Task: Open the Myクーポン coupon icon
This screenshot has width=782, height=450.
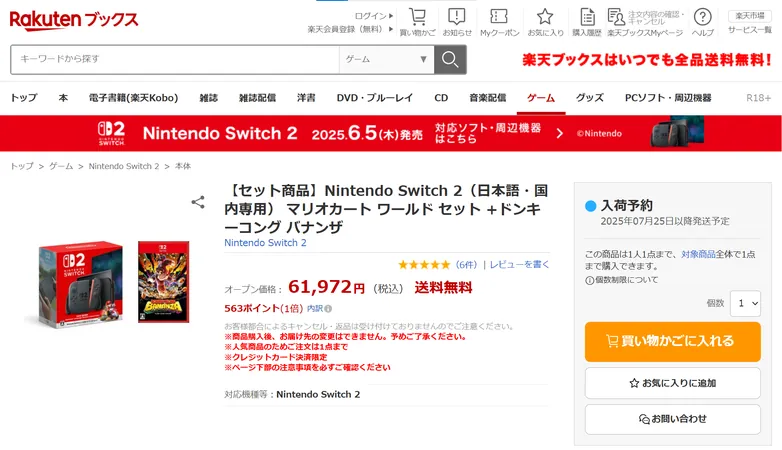Action: pyautogui.click(x=499, y=17)
